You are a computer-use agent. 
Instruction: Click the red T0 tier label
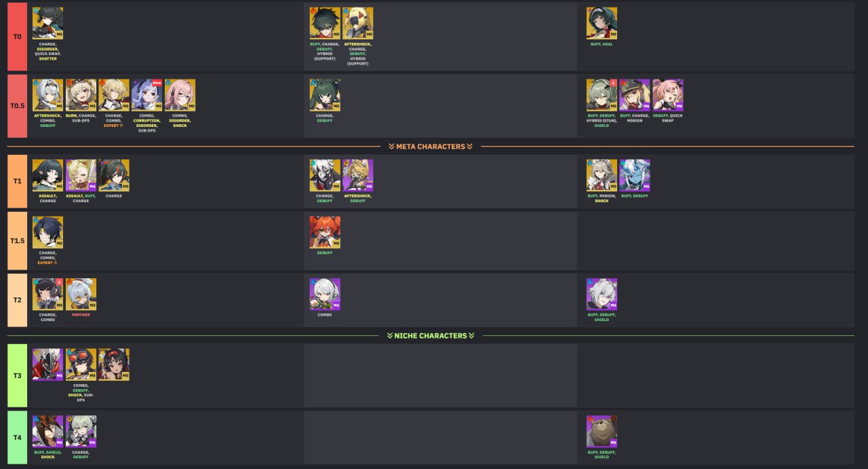tap(17, 35)
